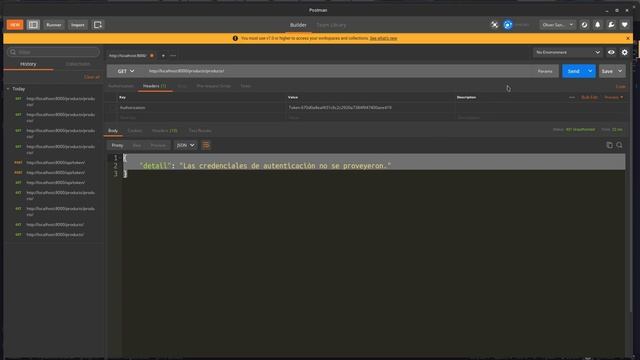Switch response view to Preview
The image size is (640, 360).
(158, 145)
